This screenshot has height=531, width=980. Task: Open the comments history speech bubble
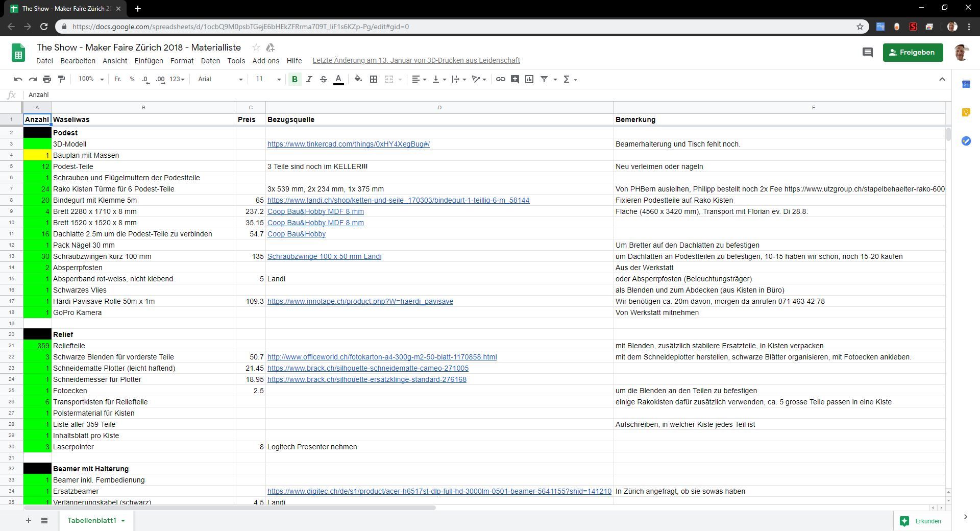click(867, 53)
